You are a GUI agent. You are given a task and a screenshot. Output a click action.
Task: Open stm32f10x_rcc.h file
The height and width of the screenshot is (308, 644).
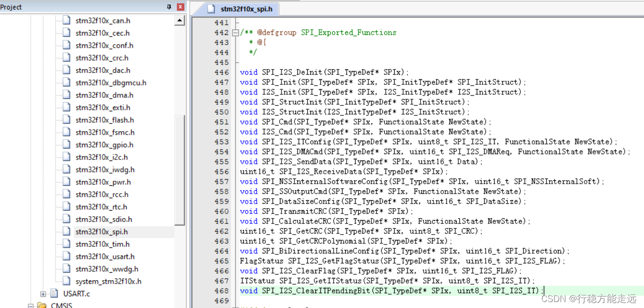(102, 195)
